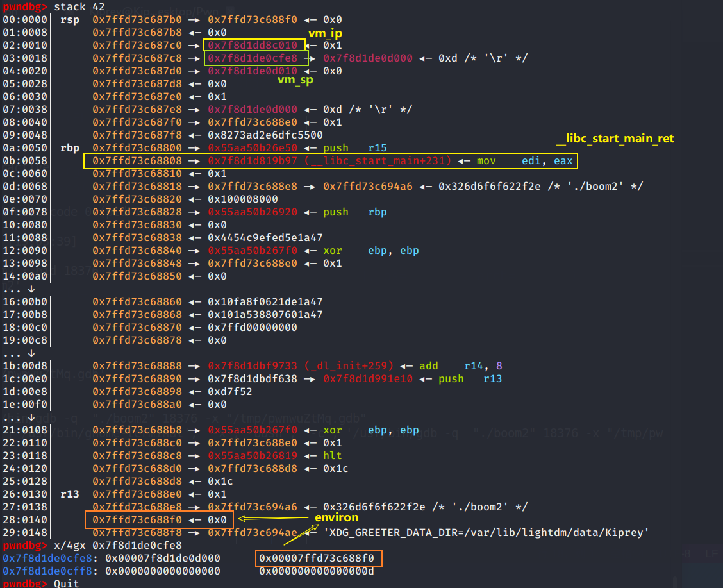Click the 'stack 42' command text

click(x=87, y=6)
